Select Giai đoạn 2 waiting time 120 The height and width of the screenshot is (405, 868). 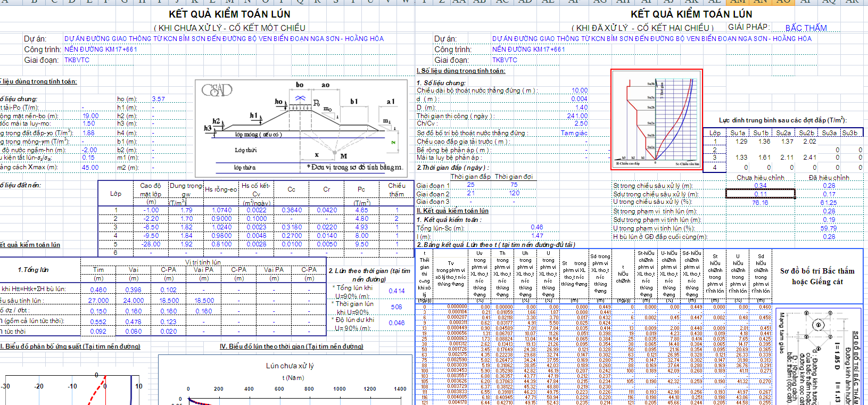(x=514, y=193)
